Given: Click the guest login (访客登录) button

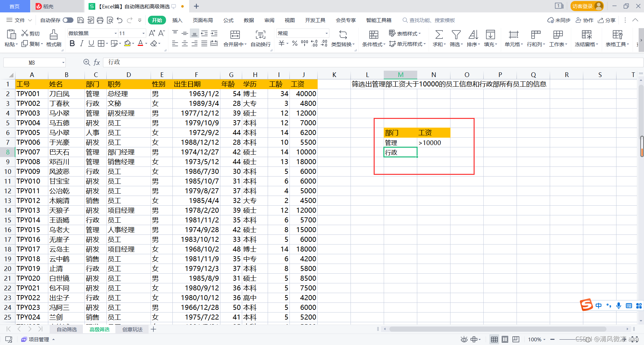Looking at the screenshot, I should pyautogui.click(x=587, y=6).
